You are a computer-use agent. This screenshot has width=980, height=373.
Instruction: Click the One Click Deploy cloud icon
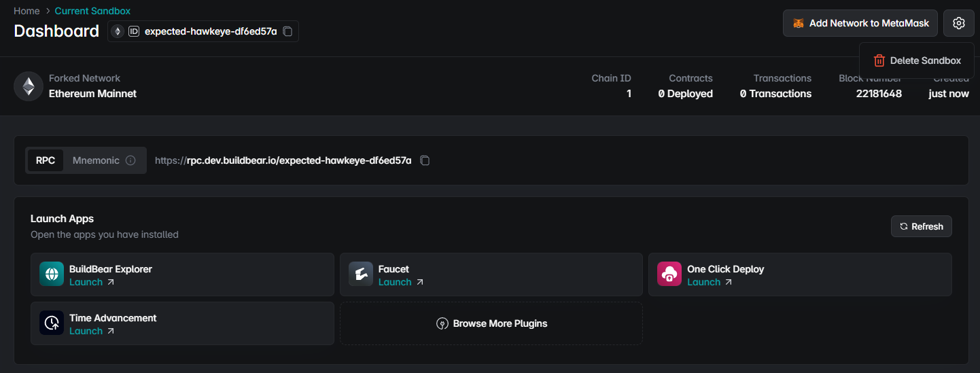pyautogui.click(x=669, y=274)
